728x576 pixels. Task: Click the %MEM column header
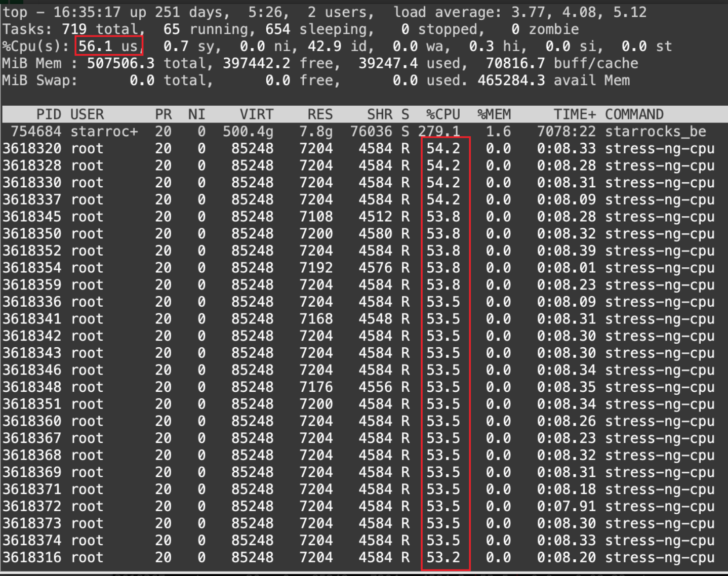click(494, 114)
